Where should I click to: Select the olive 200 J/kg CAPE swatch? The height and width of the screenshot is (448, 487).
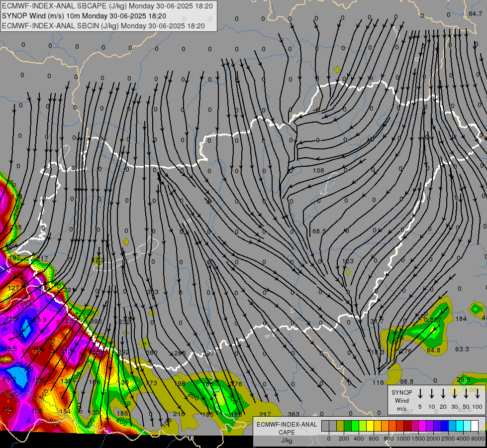[x=340, y=426]
